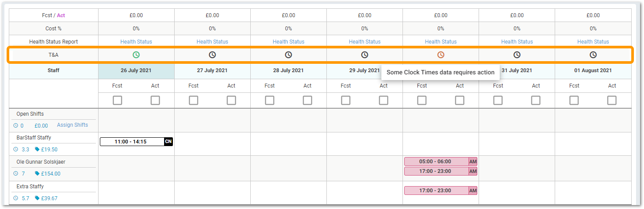Tick the Fcst checkbox for 26 July

pyautogui.click(x=117, y=100)
